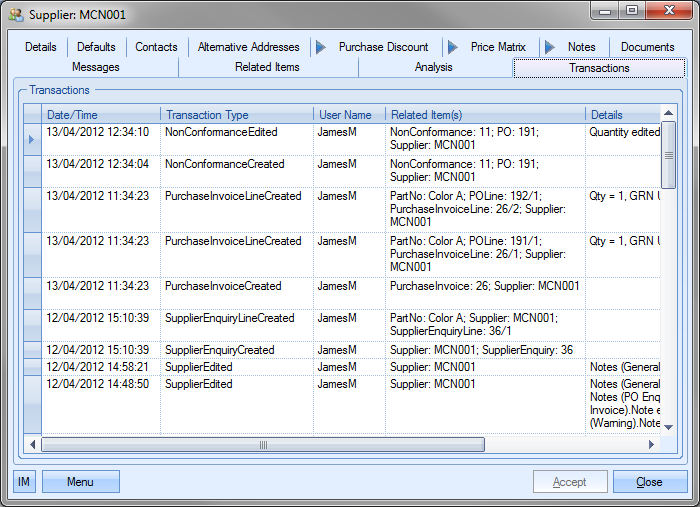Viewport: 700px width, 507px height.
Task: Select the PurchaseInvoiceCreated transaction row
Action: [222, 286]
